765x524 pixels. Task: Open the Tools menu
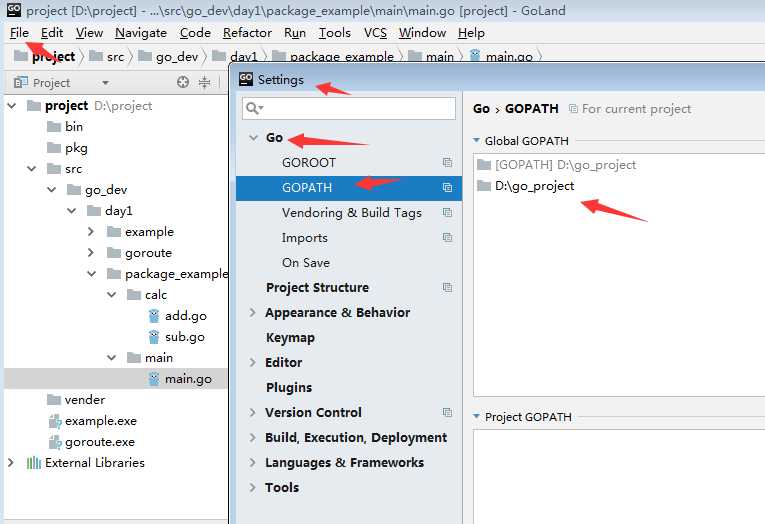click(335, 33)
